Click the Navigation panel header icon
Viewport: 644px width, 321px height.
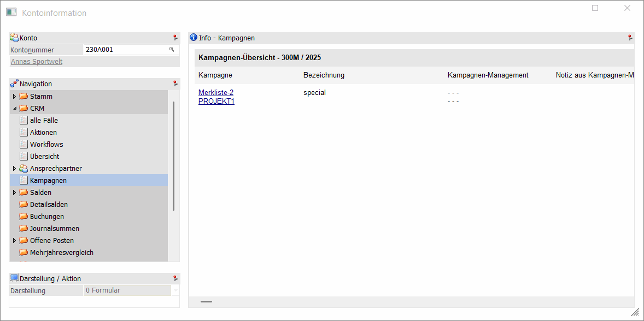(x=14, y=84)
